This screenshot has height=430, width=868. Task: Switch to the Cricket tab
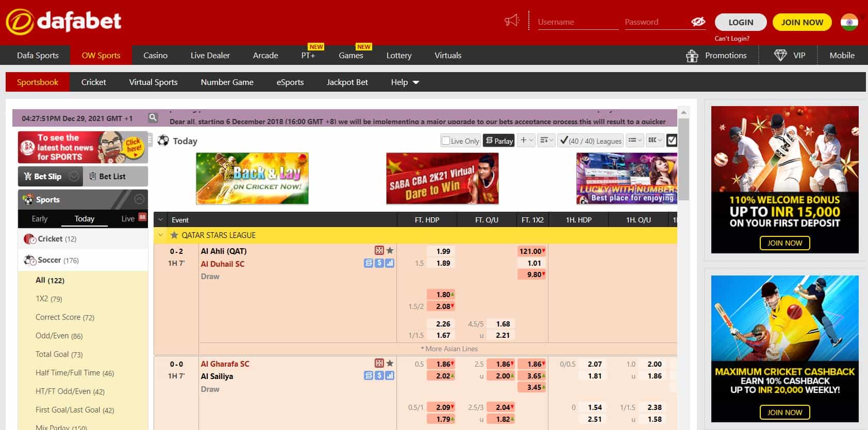pyautogui.click(x=93, y=82)
